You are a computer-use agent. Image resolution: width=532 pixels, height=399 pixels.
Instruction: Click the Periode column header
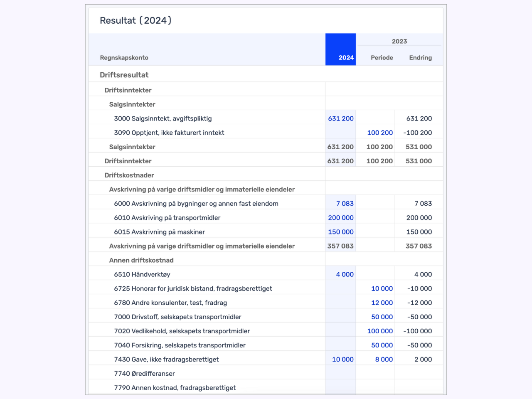[x=382, y=58]
